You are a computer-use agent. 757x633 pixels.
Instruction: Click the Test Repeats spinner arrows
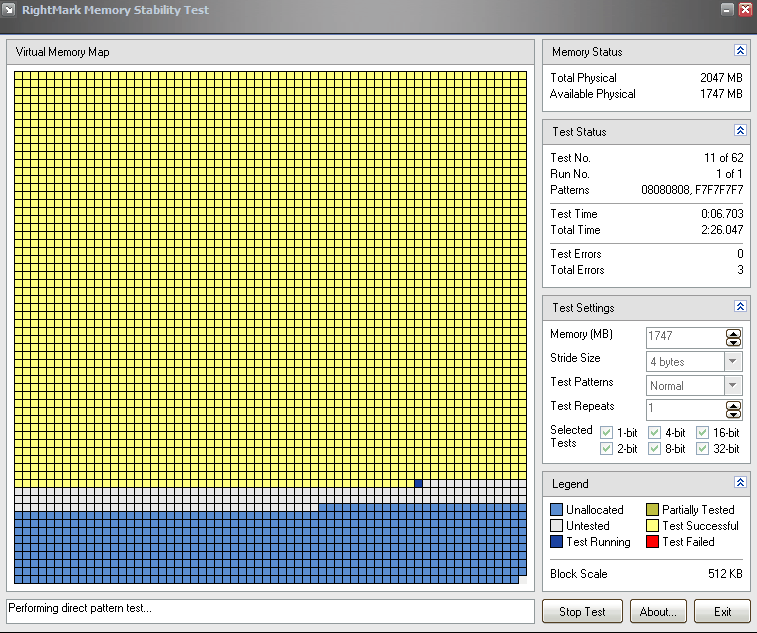(733, 409)
